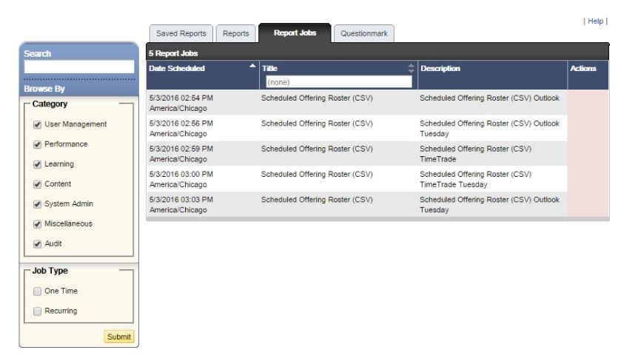This screenshot has width=621, height=364.
Task: Click the description ending in TimeTrade in 02:59 PM row
Action: 475,154
